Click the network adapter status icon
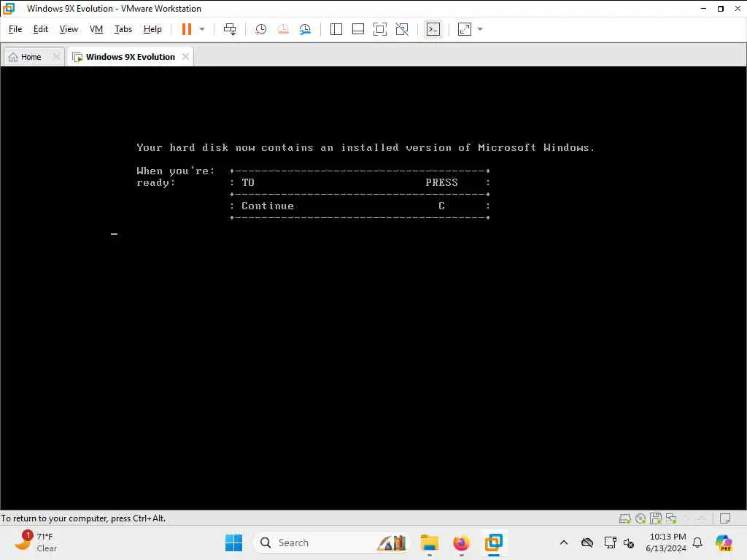The height and width of the screenshot is (560, 747). pos(671,518)
